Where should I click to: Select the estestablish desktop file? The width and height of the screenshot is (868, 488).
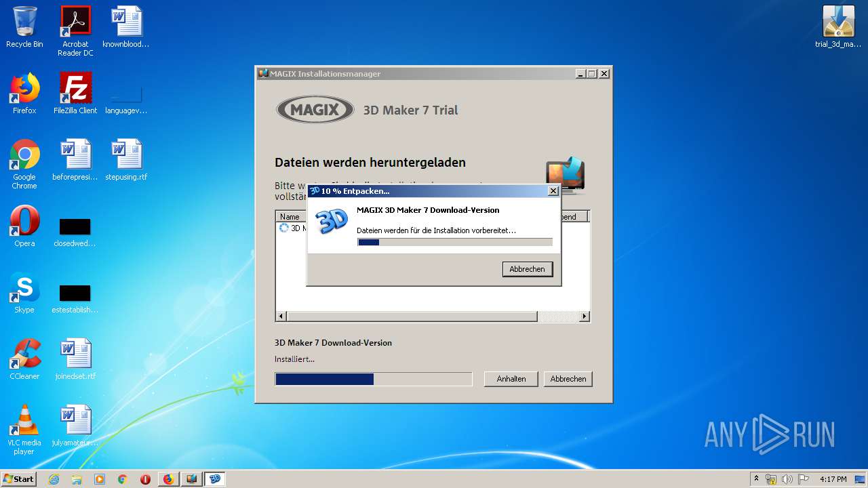[75, 299]
